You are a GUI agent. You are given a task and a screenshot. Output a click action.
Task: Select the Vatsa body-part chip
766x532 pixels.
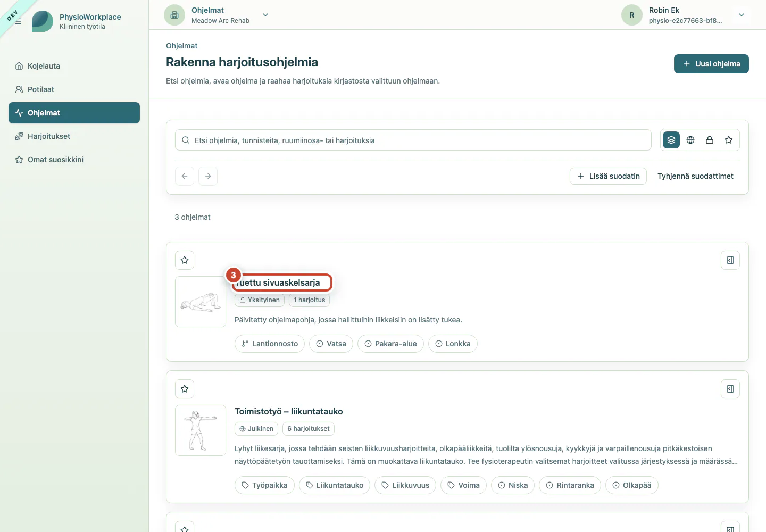tap(331, 344)
